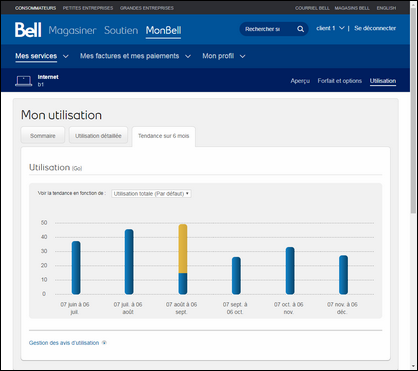The image size is (418, 371).
Task: Open the Soutien section
Action: [x=121, y=30]
